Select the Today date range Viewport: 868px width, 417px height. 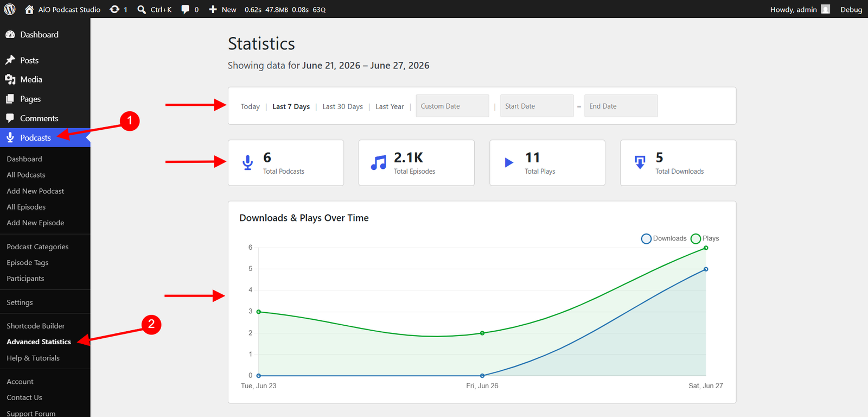coord(250,106)
